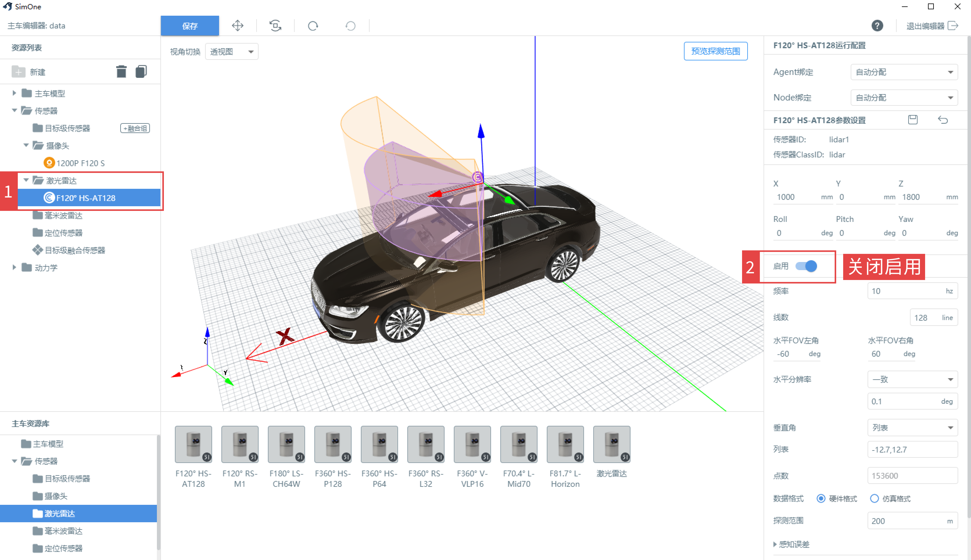The width and height of the screenshot is (971, 560).
Task: Expand the 主车模型 tree node
Action: 14,93
